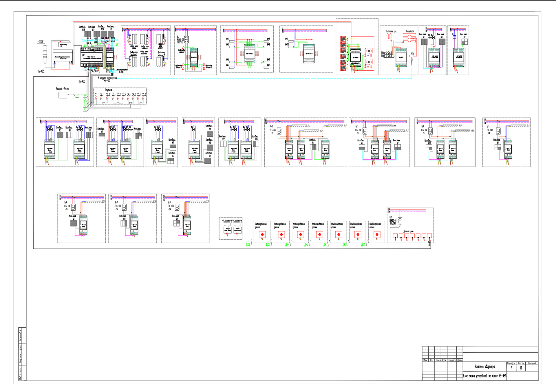Click the Тр.2 ELG-200-24 transformer symbol
This screenshot has height=392, width=556.
(279, 131)
